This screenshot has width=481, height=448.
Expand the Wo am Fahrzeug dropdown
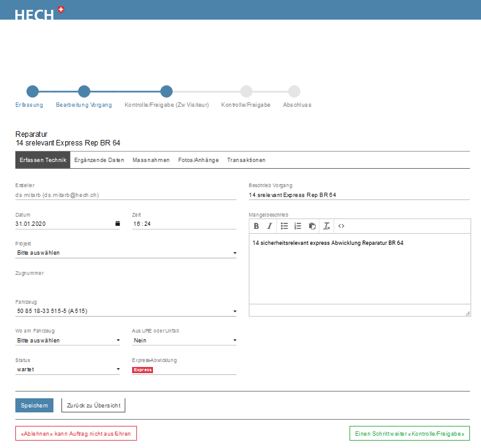[68, 341]
